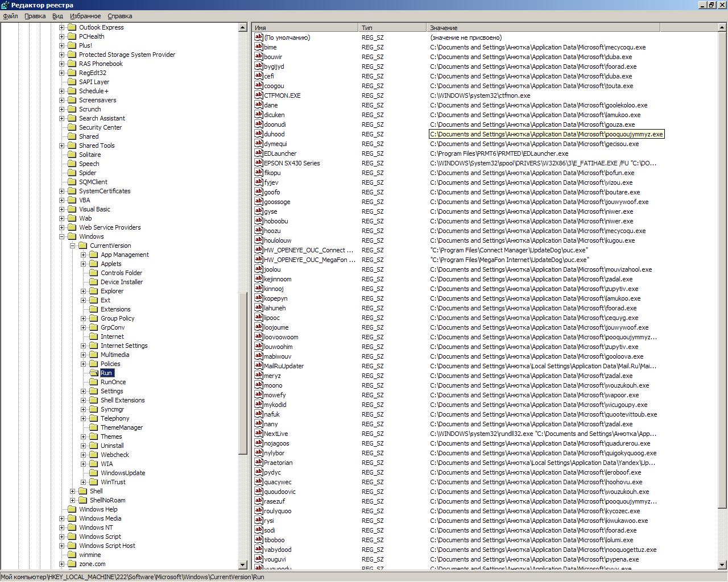Click the EDLauncher string value icon
This screenshot has height=582, width=728.
click(259, 153)
